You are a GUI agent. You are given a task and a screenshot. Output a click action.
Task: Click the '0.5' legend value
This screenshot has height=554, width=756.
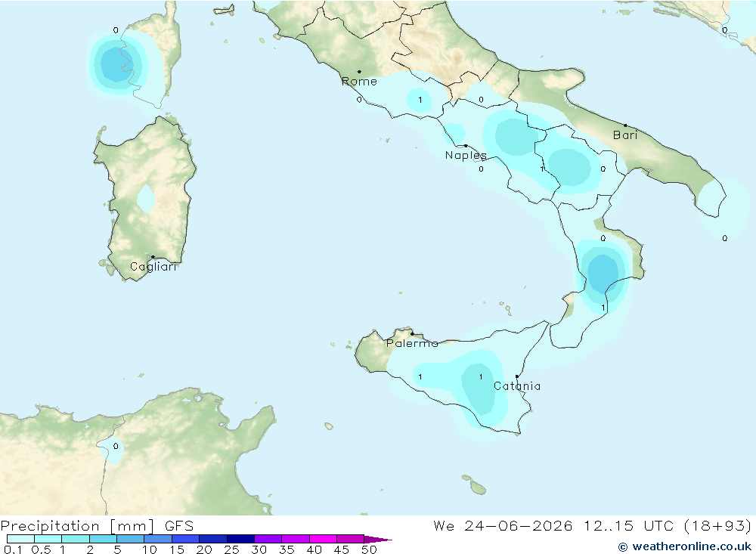coord(41,549)
